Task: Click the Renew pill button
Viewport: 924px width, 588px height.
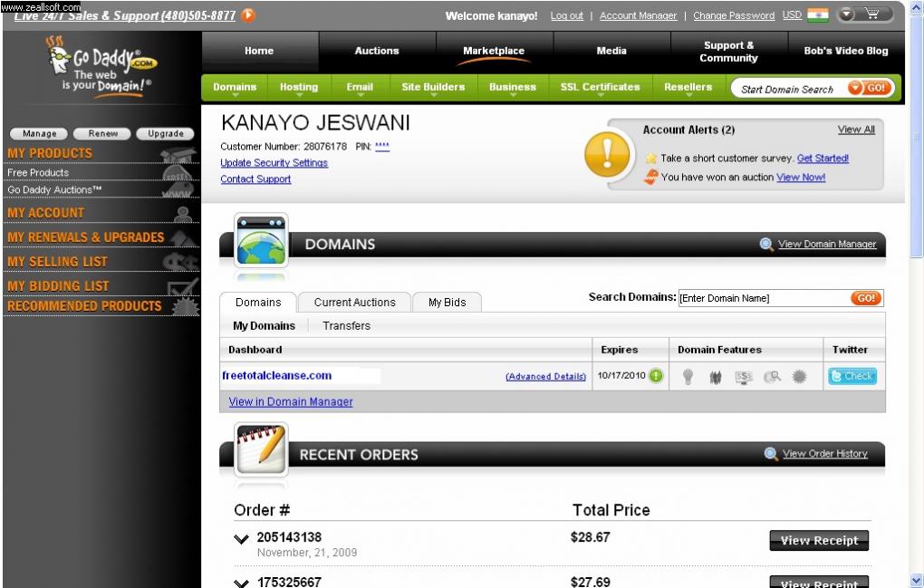Action: coord(103,134)
